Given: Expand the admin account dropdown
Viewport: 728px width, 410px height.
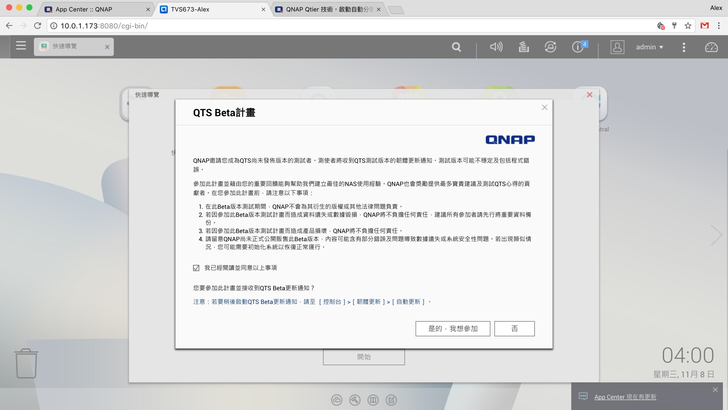Looking at the screenshot, I should [650, 47].
